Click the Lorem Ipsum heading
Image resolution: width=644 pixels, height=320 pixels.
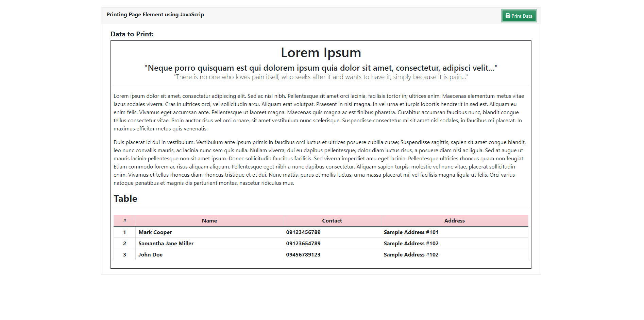coord(321,52)
